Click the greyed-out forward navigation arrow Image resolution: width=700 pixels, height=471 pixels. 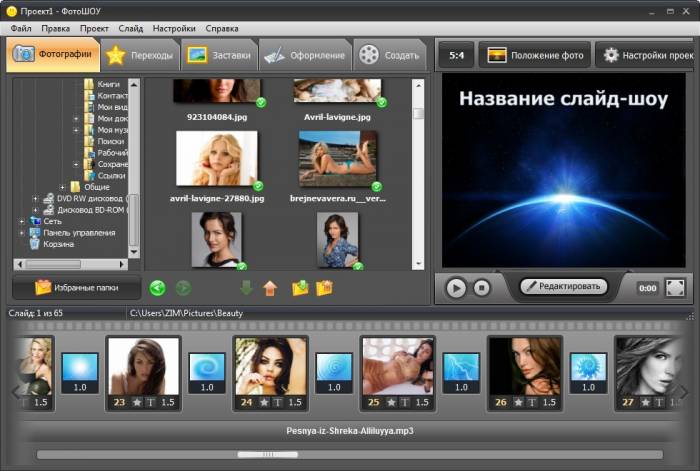pos(183,288)
